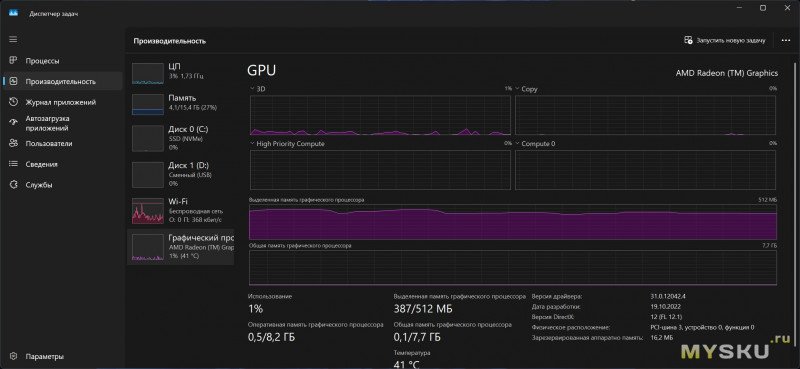The height and width of the screenshot is (369, 800).
Task: Open the Сведения details icon
Action: coord(14,164)
